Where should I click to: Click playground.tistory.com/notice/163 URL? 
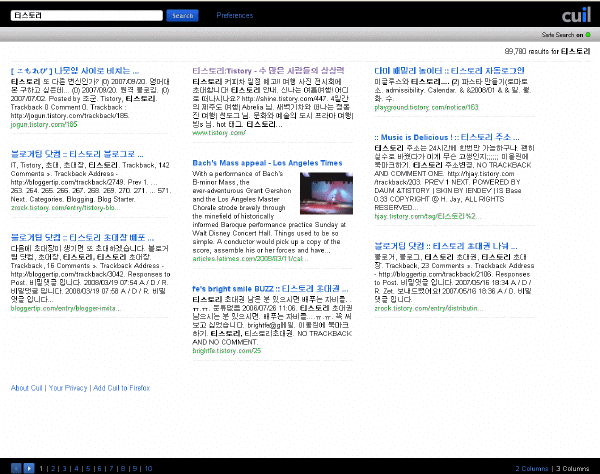[426, 107]
